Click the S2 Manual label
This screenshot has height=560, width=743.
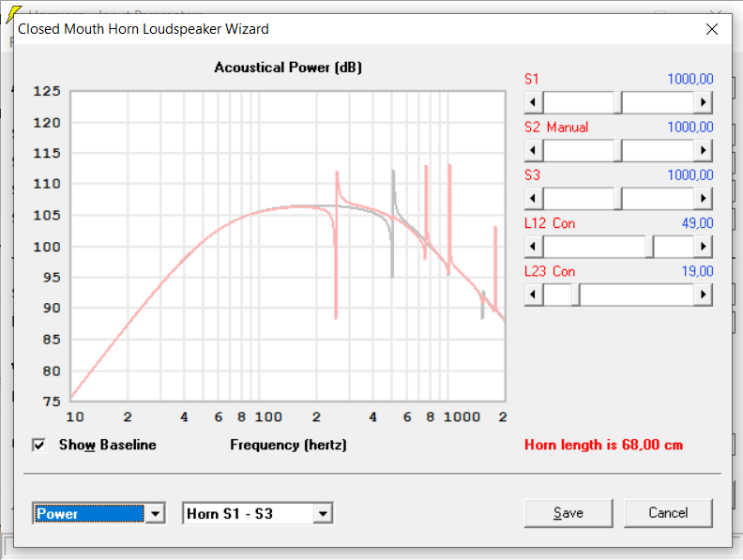pyautogui.click(x=556, y=127)
